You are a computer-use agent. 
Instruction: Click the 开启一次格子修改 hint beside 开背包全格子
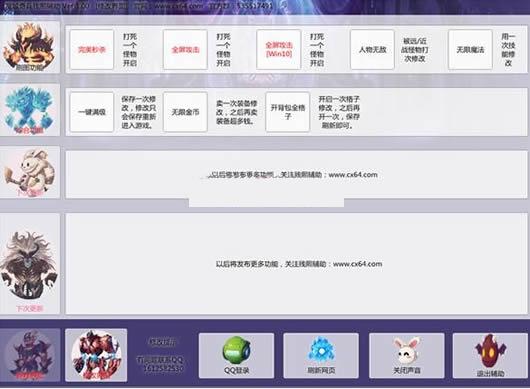click(x=339, y=112)
